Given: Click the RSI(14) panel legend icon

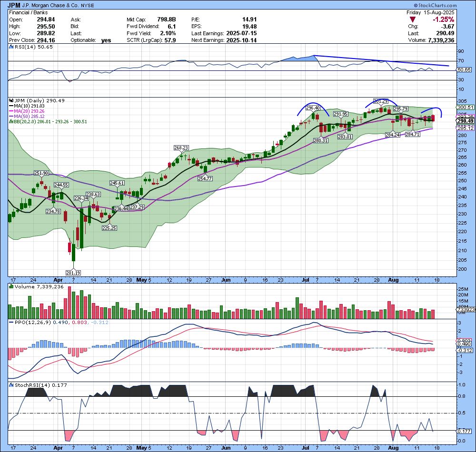Looking at the screenshot, I should coord(11,47).
